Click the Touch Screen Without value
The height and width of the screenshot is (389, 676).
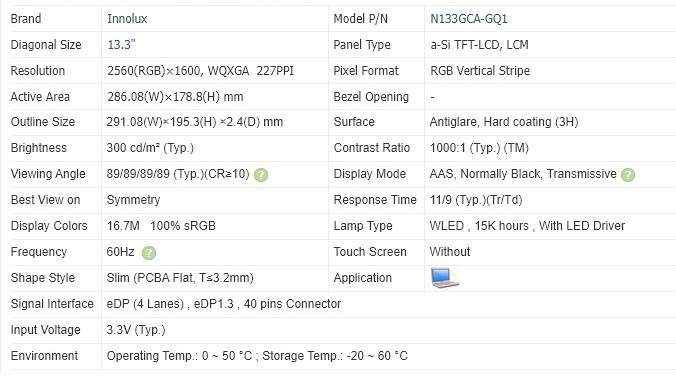450,252
